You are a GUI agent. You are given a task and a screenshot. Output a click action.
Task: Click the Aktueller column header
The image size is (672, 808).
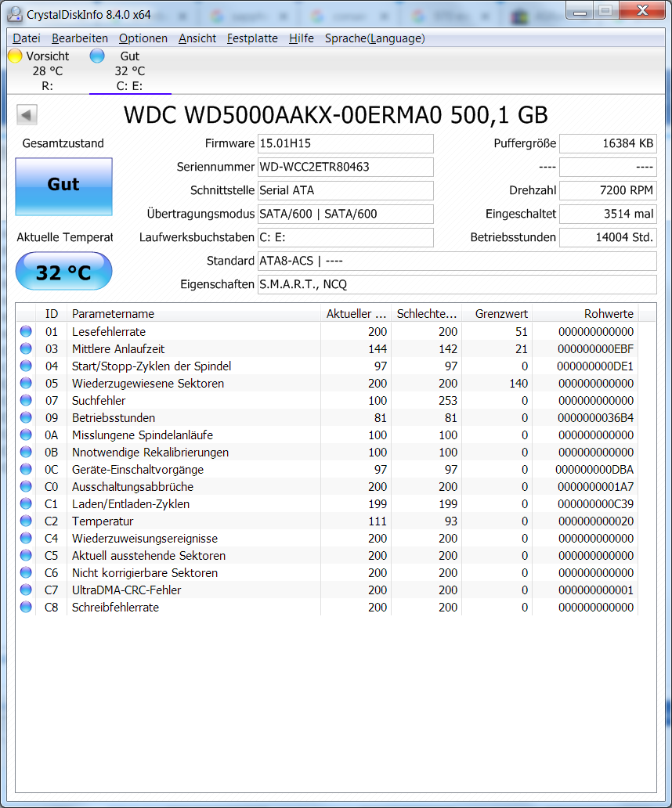tap(356, 313)
